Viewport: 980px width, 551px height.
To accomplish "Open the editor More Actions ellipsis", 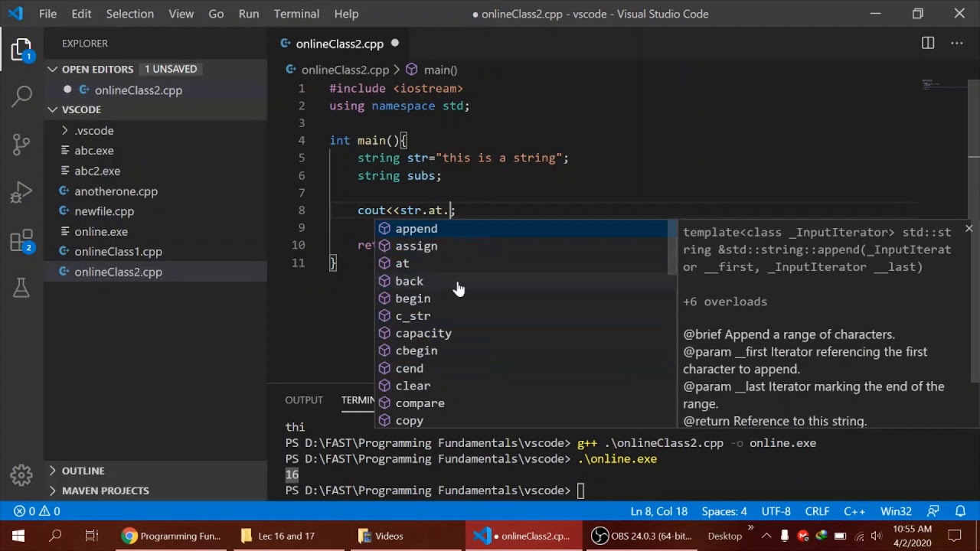I will click(957, 44).
